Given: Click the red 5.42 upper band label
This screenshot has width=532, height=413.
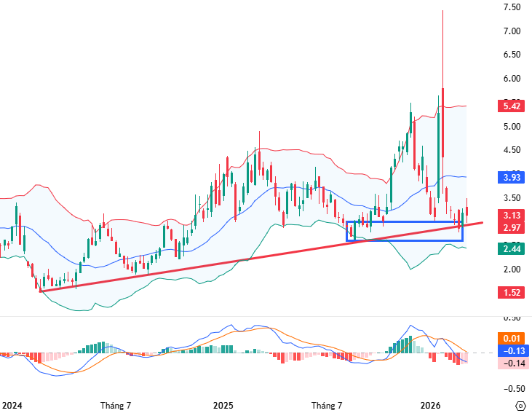Looking at the screenshot, I should pyautogui.click(x=510, y=106).
